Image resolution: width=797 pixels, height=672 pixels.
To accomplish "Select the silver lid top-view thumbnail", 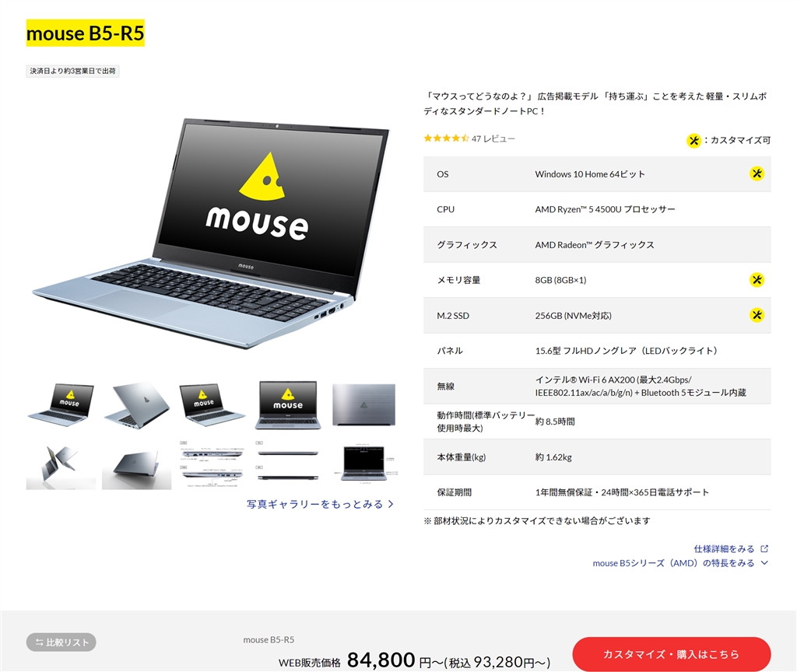I will coord(364,404).
